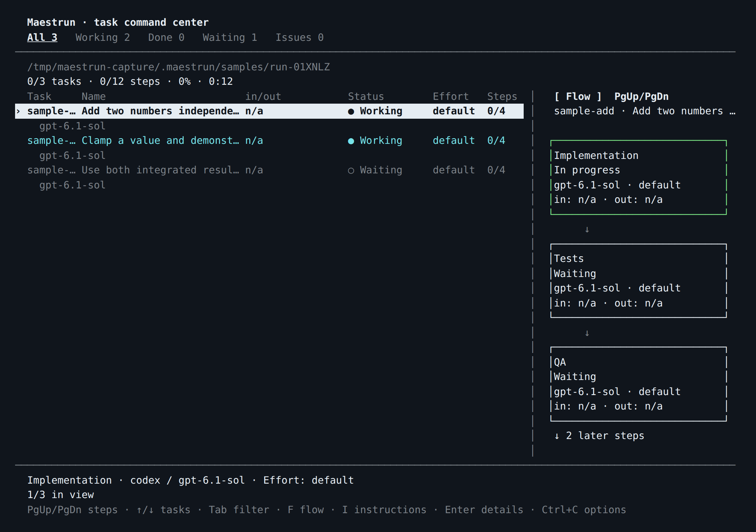Click the hollow Waiting status circle
The image size is (756, 532).
351,171
